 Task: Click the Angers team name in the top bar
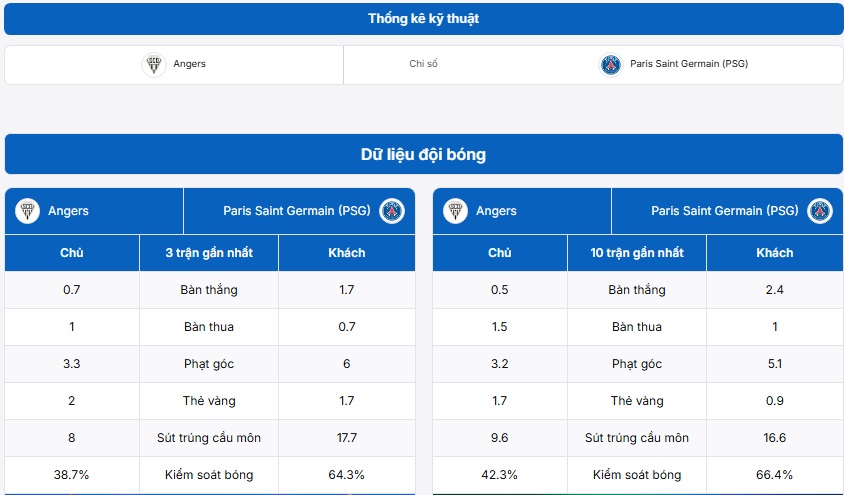click(x=189, y=64)
